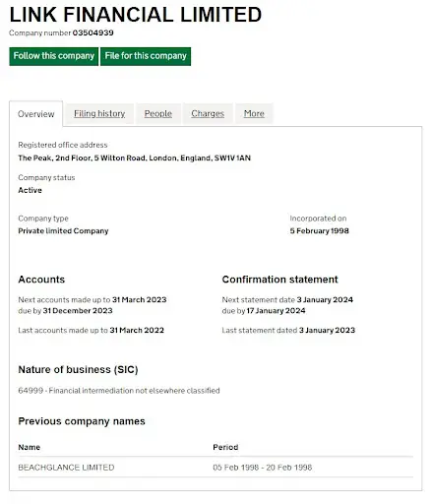Select SIC code 64999 description line

pyautogui.click(x=119, y=391)
